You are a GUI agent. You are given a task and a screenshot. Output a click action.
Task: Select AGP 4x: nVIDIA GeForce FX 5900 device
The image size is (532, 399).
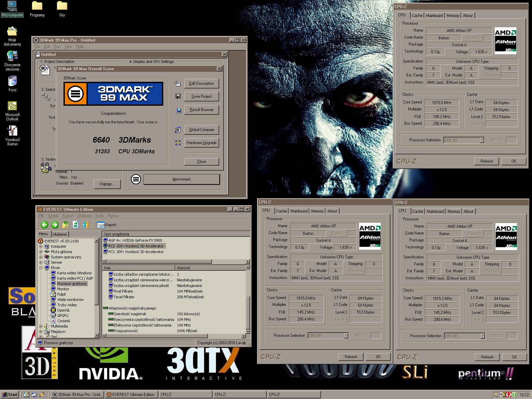coord(135,240)
